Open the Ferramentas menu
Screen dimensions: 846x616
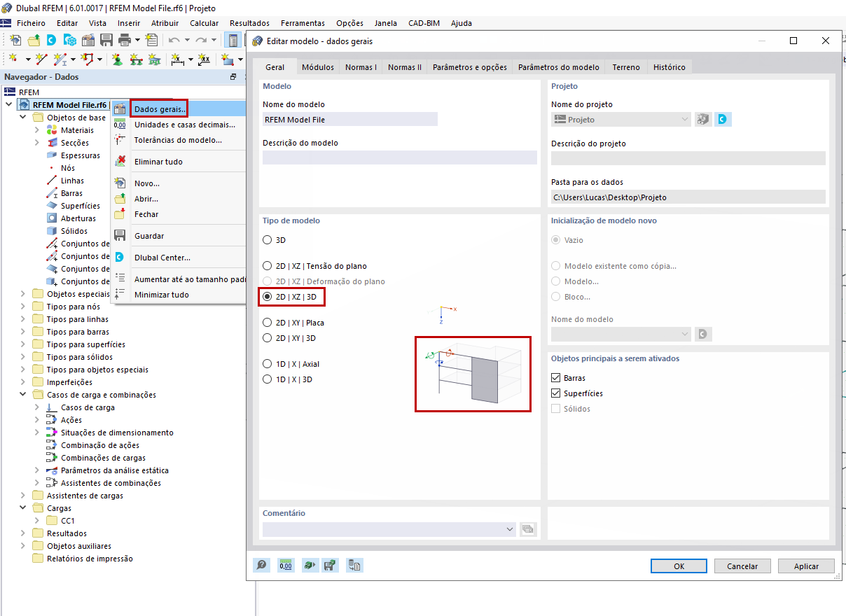303,23
